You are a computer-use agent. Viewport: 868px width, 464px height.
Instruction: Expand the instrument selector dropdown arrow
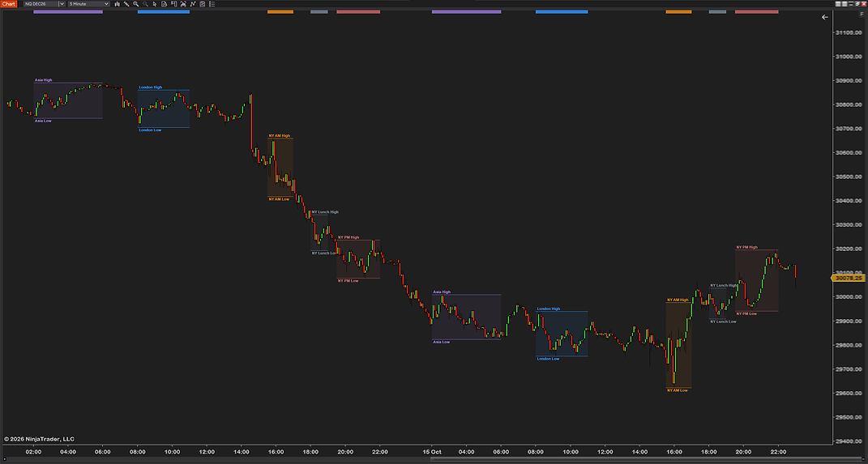(x=62, y=4)
